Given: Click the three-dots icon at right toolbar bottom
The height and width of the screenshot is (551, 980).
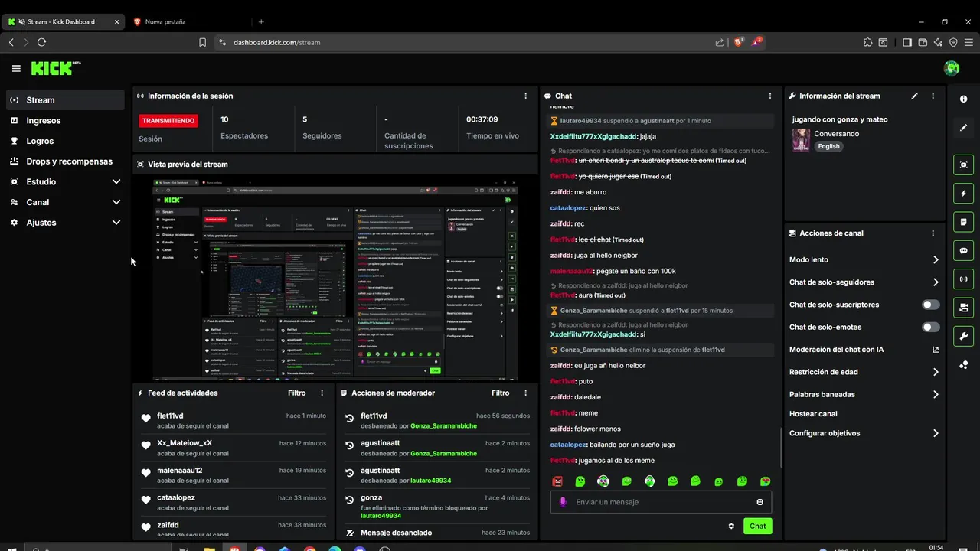Looking at the screenshot, I should click(x=964, y=365).
